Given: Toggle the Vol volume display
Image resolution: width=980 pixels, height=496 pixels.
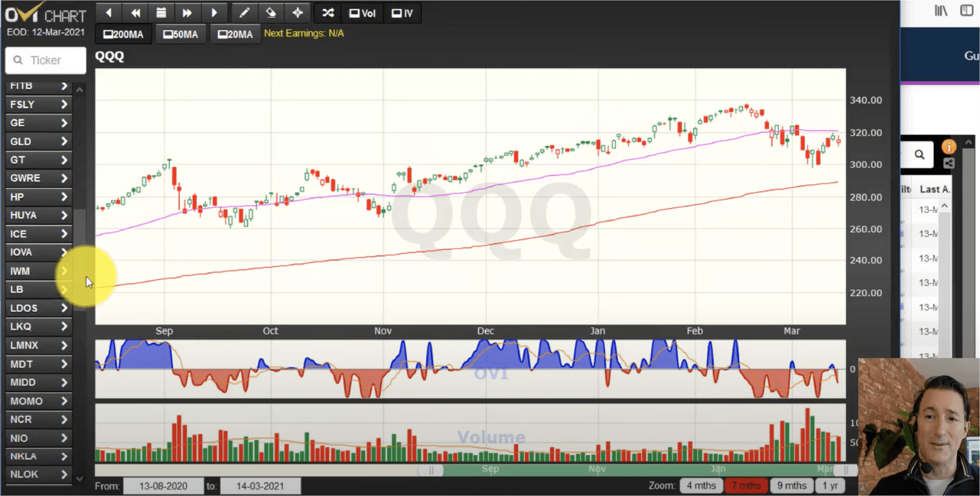Looking at the screenshot, I should click(362, 13).
